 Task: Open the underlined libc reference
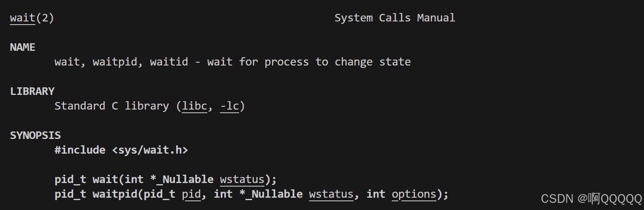(x=195, y=106)
